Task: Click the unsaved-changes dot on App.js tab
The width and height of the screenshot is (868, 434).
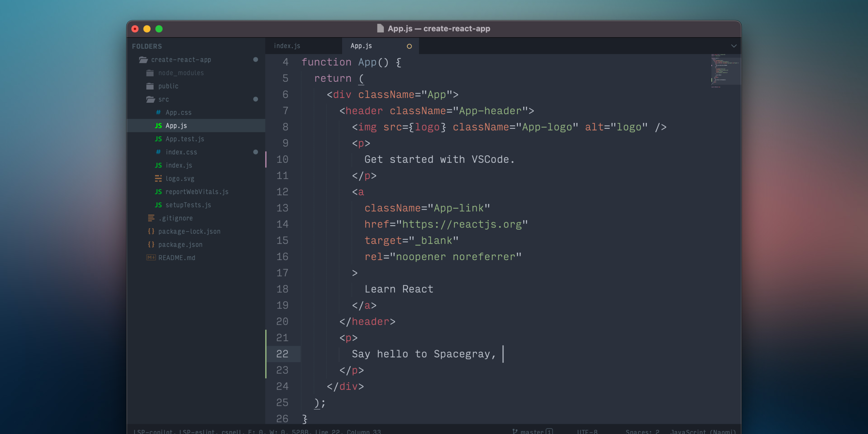Action: 409,46
